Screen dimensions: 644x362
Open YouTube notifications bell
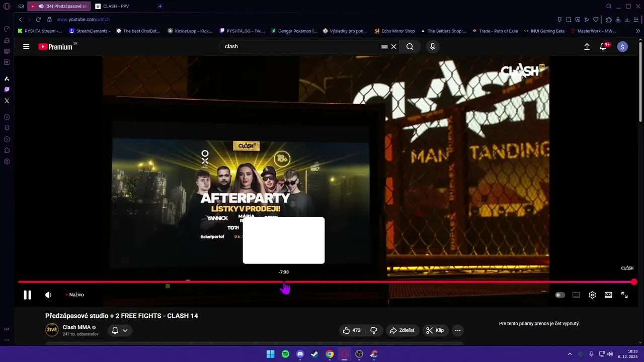click(x=603, y=47)
